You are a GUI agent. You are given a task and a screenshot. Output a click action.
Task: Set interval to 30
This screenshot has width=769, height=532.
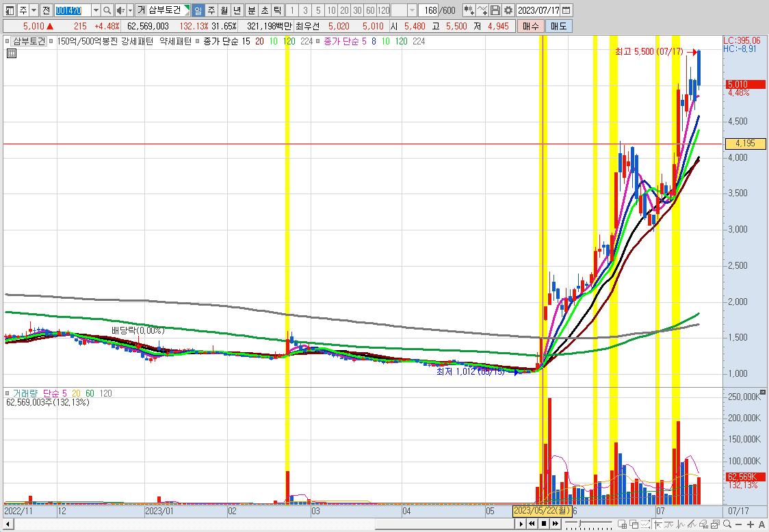[x=358, y=10]
